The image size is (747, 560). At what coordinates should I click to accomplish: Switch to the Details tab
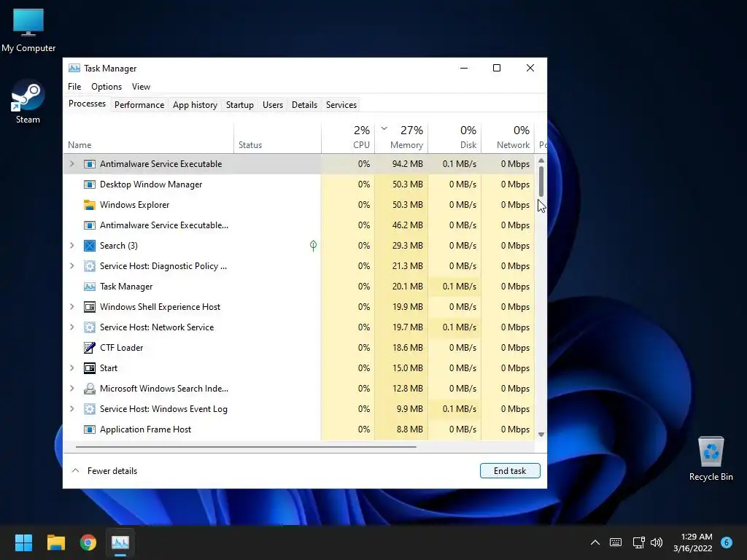pyautogui.click(x=304, y=105)
